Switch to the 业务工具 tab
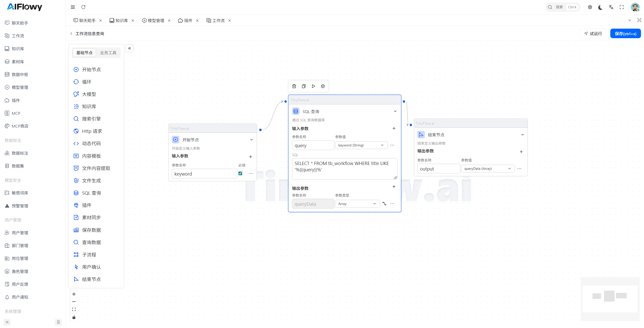644x328 pixels. (108, 52)
